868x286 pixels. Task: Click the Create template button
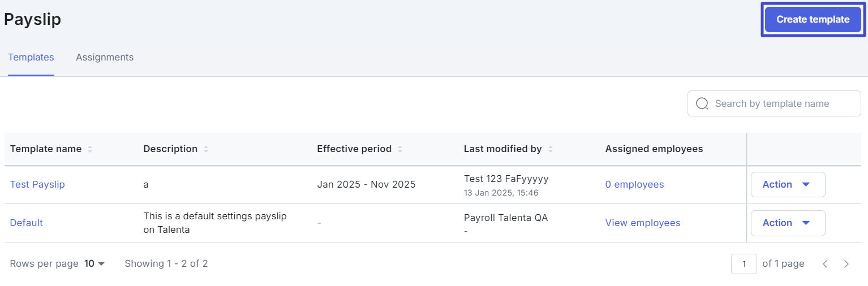click(x=813, y=19)
